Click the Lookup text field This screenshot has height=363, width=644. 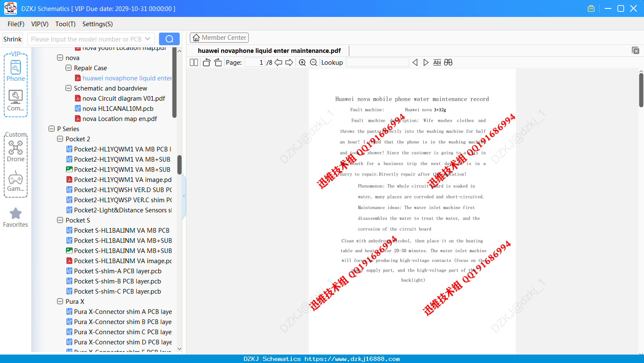pos(378,63)
